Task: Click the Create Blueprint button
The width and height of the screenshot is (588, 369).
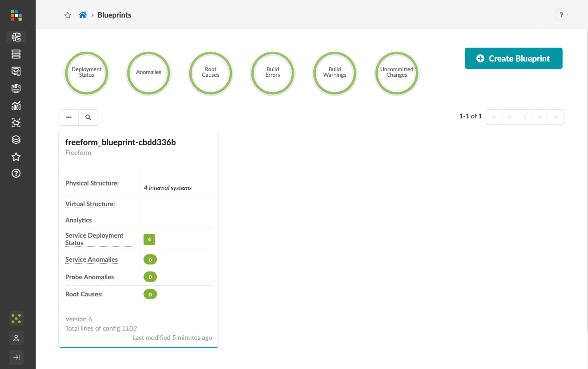Action: (x=513, y=58)
